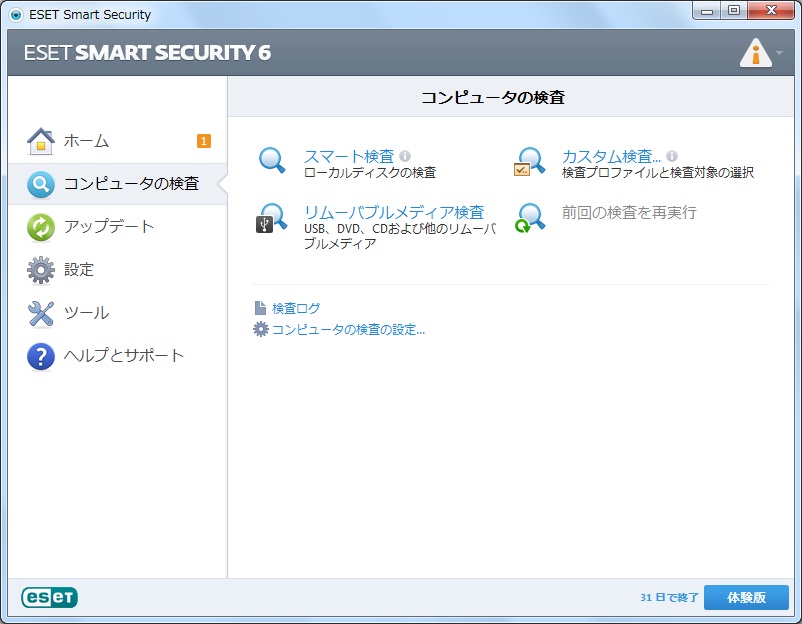This screenshot has height=624, width=802.
Task: Select the Home icon in the sidebar
Action: tap(40, 140)
